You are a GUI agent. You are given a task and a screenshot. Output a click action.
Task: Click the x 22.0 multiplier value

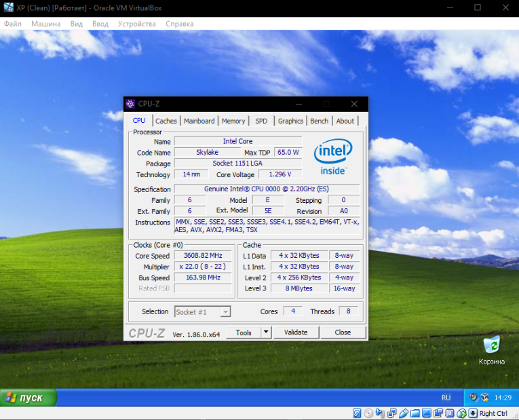[x=203, y=267]
